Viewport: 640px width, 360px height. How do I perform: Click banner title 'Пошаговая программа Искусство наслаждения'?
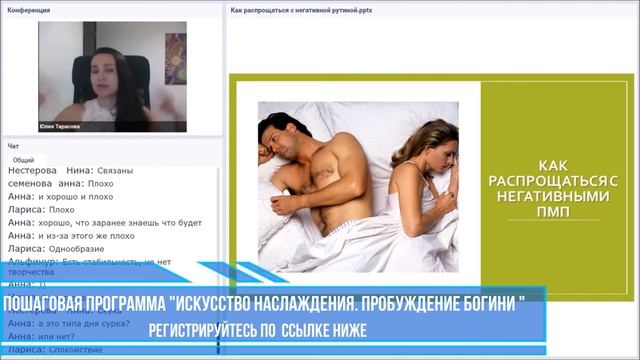pyautogui.click(x=264, y=304)
